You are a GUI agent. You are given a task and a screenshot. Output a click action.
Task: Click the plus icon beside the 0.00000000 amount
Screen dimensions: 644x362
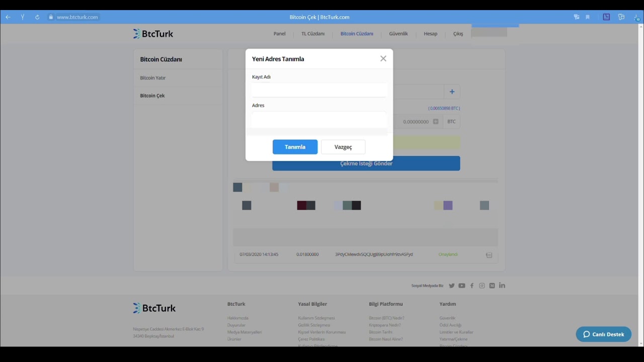pos(436,122)
